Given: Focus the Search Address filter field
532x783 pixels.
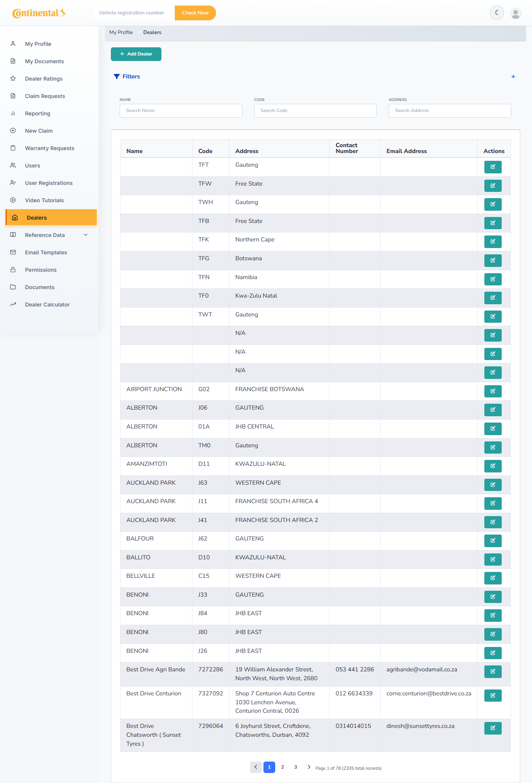Looking at the screenshot, I should pos(450,111).
